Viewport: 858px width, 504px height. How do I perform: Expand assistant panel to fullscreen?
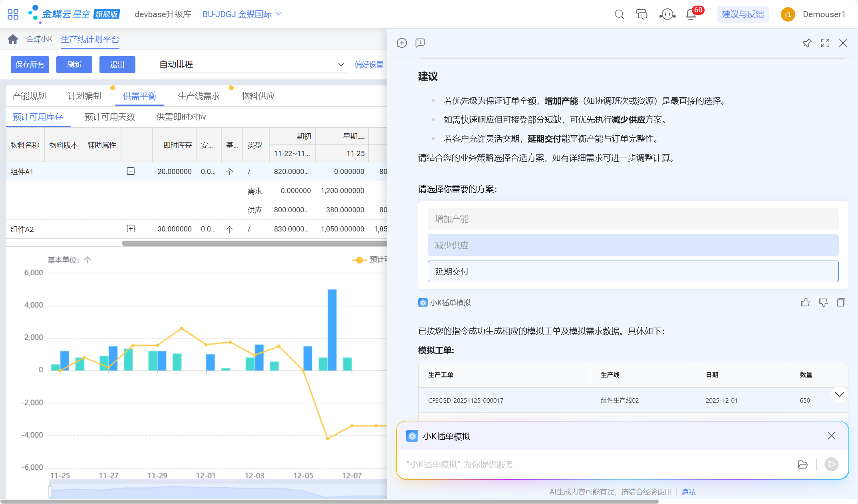[x=825, y=43]
